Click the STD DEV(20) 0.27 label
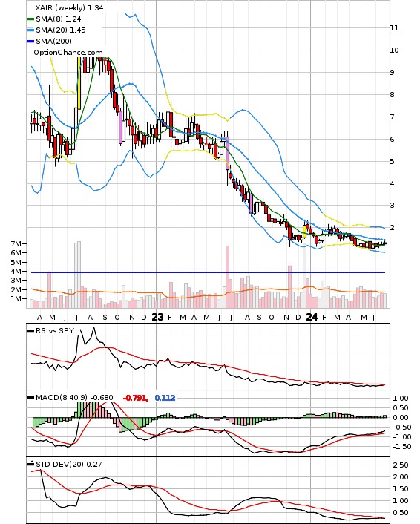Viewport: 420px width, 524px height. coord(68,464)
